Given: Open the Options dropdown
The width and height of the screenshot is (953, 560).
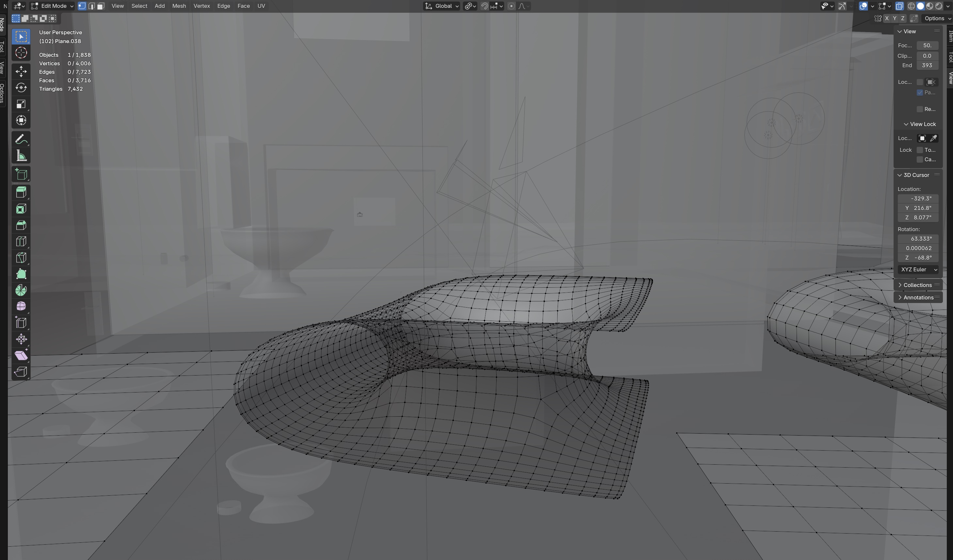Looking at the screenshot, I should point(937,18).
